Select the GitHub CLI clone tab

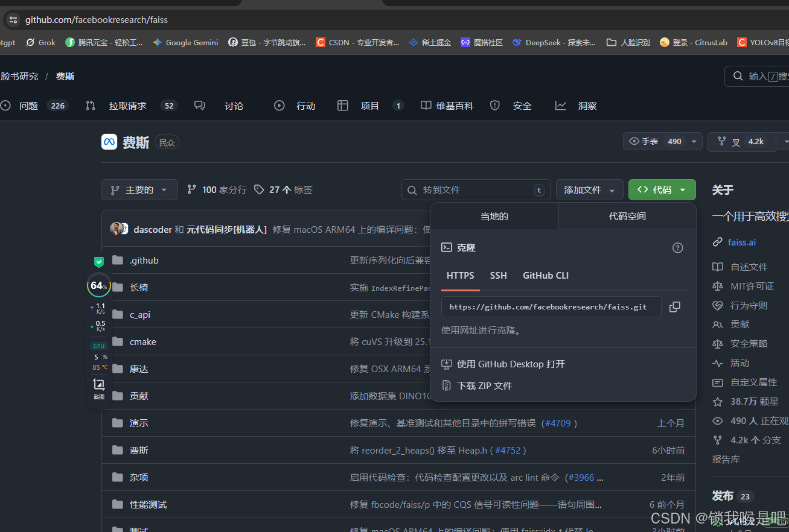(x=546, y=276)
